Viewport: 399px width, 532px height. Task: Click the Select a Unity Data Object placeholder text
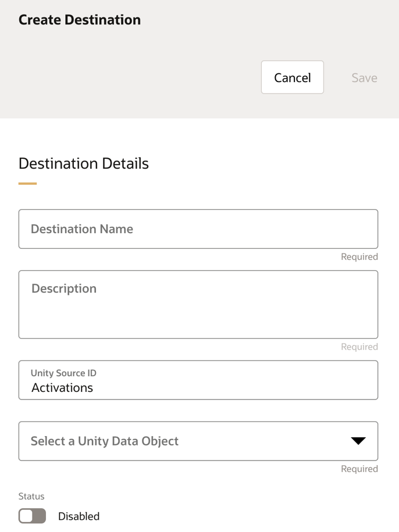105,441
